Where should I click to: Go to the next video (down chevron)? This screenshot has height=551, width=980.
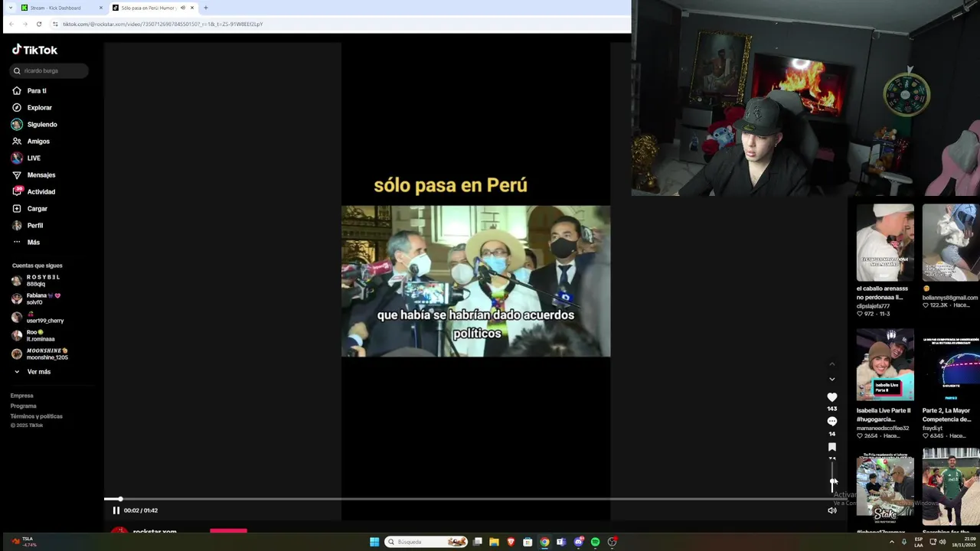point(832,379)
